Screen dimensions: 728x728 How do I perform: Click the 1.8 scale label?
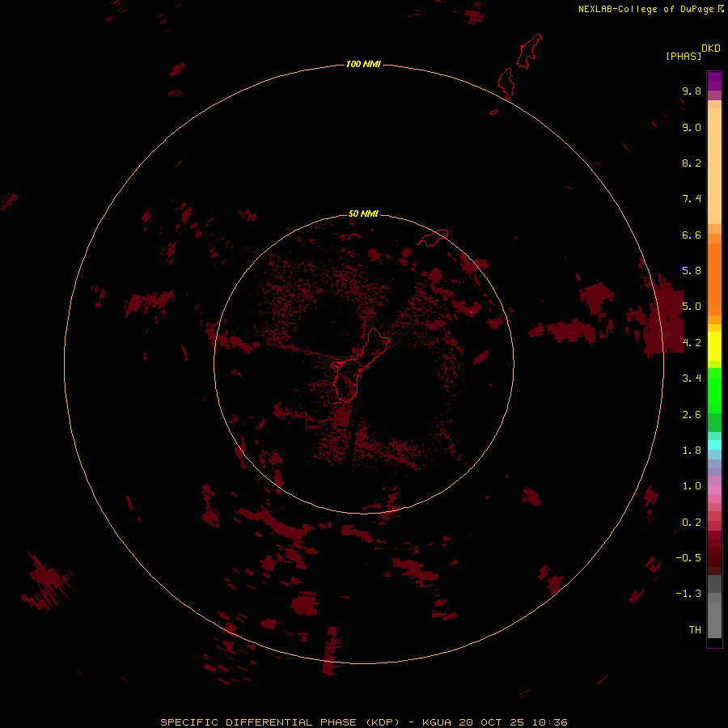692,451
